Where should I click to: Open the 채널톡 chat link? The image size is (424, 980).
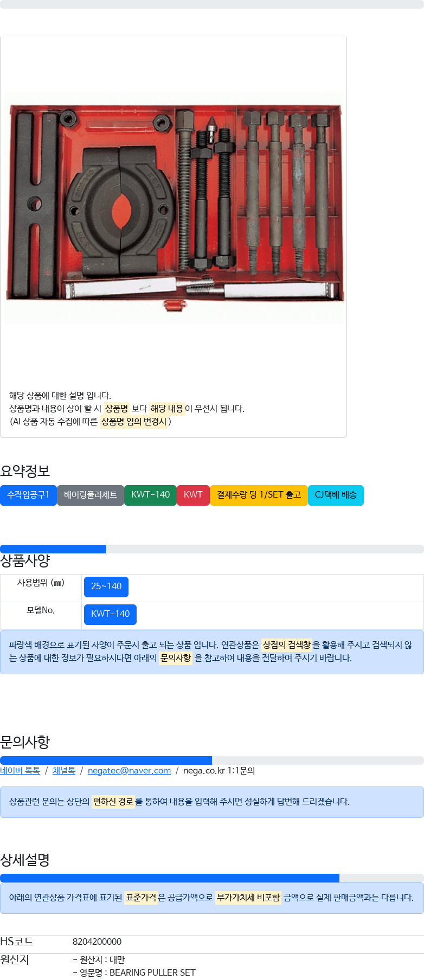64,771
